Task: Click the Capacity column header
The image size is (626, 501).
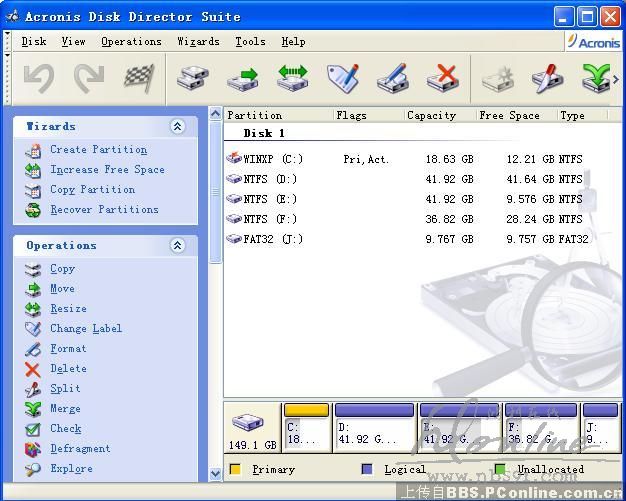Action: click(x=432, y=115)
